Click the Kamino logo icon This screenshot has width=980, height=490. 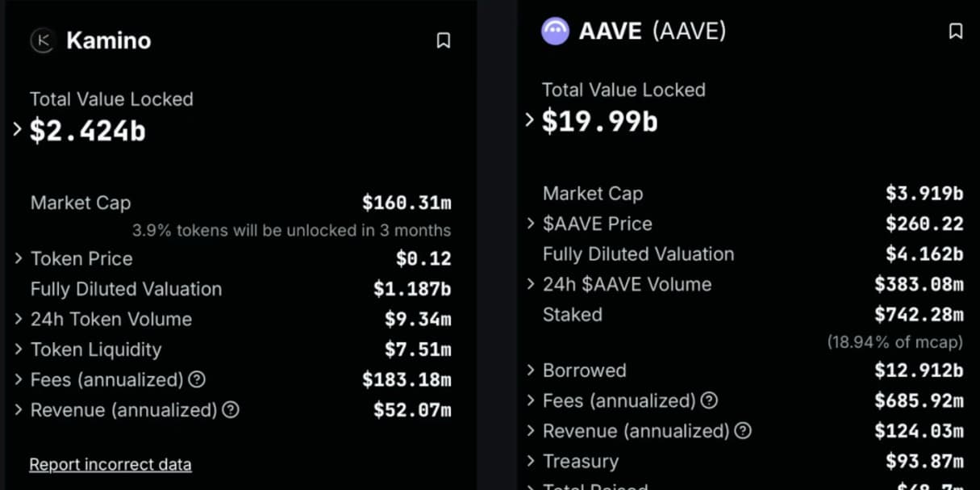42,40
